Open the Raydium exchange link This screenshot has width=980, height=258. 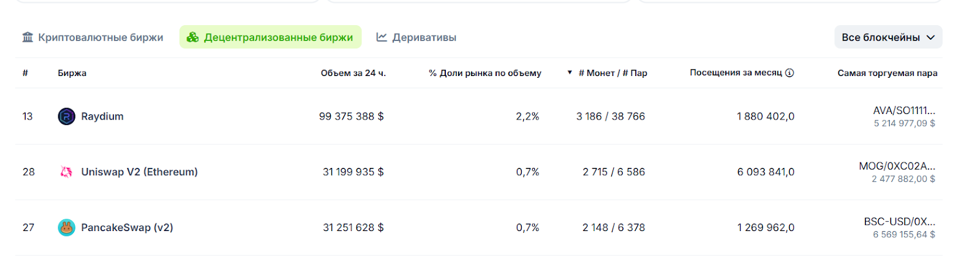(102, 116)
